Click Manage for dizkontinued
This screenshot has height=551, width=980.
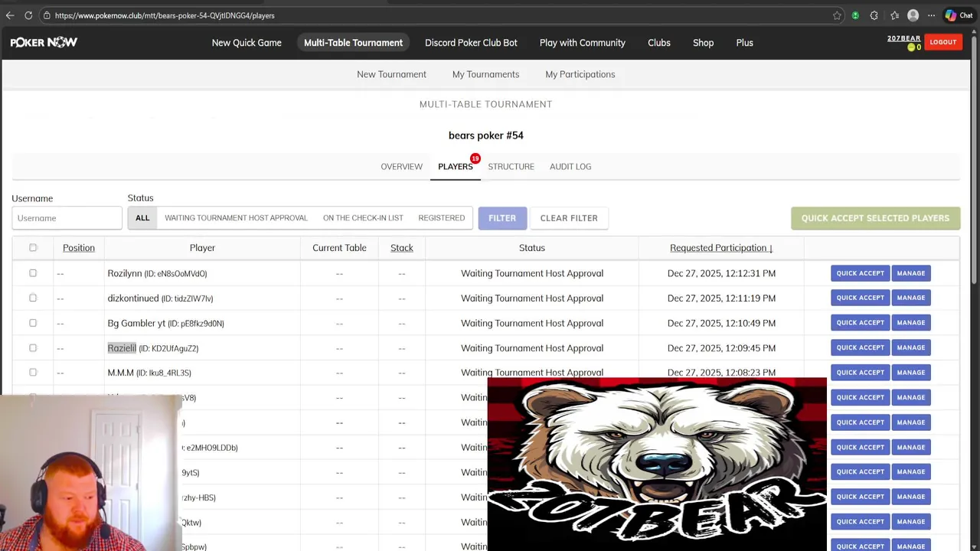point(911,298)
